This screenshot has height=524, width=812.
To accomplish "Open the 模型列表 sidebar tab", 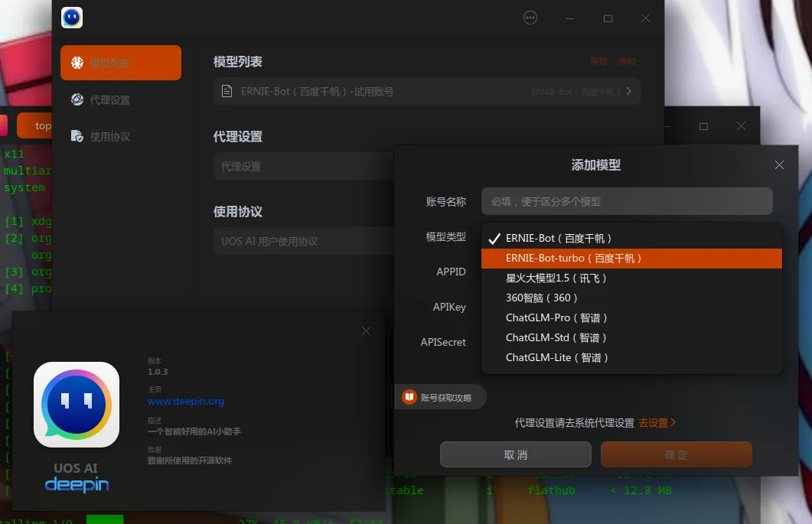I will (121, 63).
